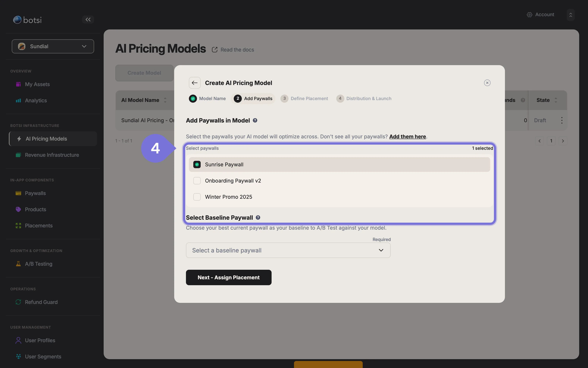Viewport: 588px width, 368px height.
Task: Collapse the sidebar with double-chevron icon
Action: click(88, 20)
